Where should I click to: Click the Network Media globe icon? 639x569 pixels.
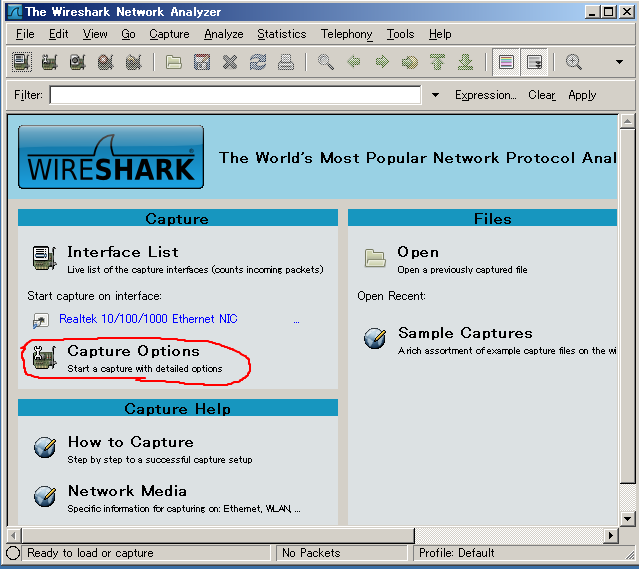pyautogui.click(x=45, y=496)
